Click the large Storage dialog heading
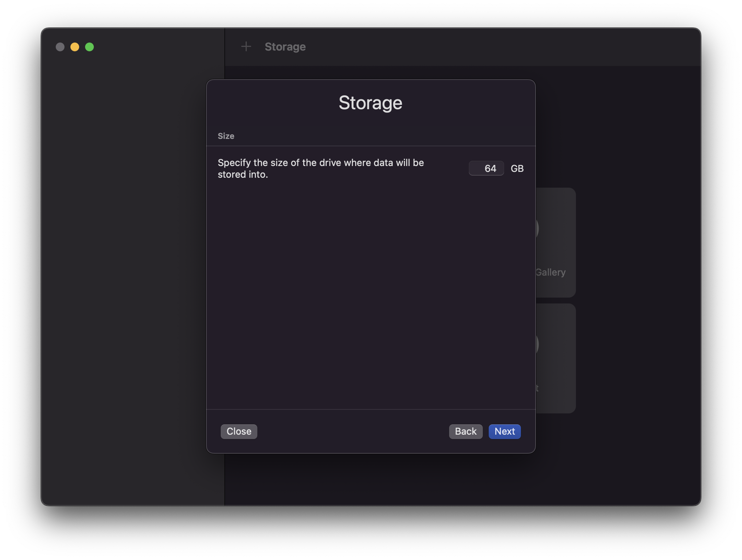 click(x=370, y=103)
